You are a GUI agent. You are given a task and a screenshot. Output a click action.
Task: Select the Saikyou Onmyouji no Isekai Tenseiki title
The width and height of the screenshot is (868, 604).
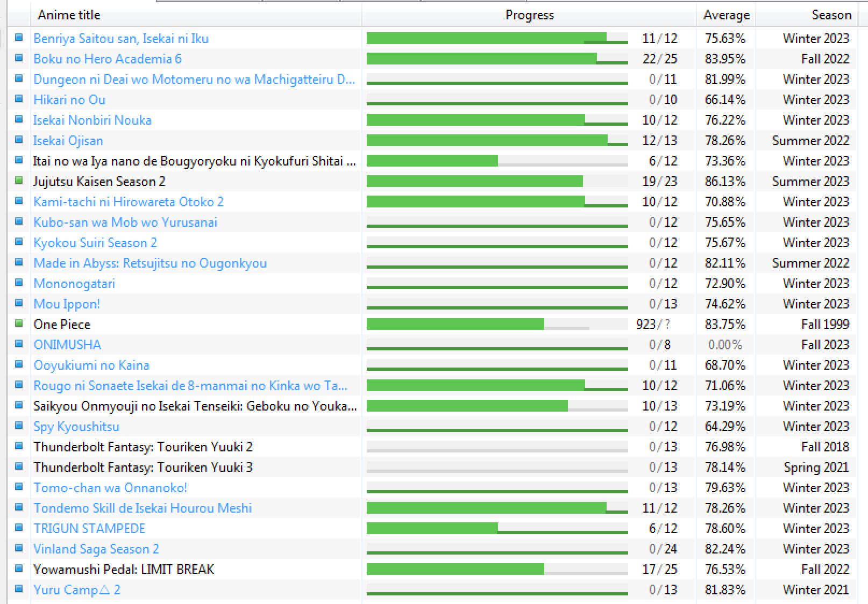pyautogui.click(x=195, y=406)
